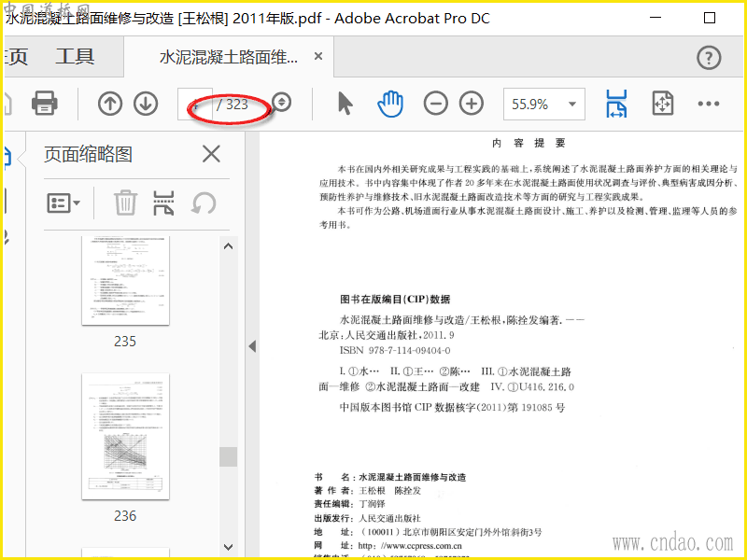The width and height of the screenshot is (747, 560).
Task: Go to next page with down arrow
Action: tap(146, 104)
